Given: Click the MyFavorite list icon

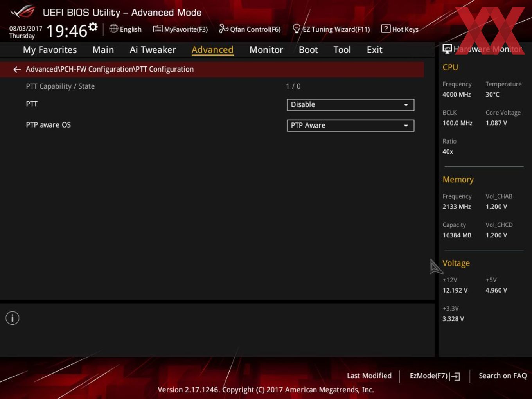Looking at the screenshot, I should click(x=158, y=29).
